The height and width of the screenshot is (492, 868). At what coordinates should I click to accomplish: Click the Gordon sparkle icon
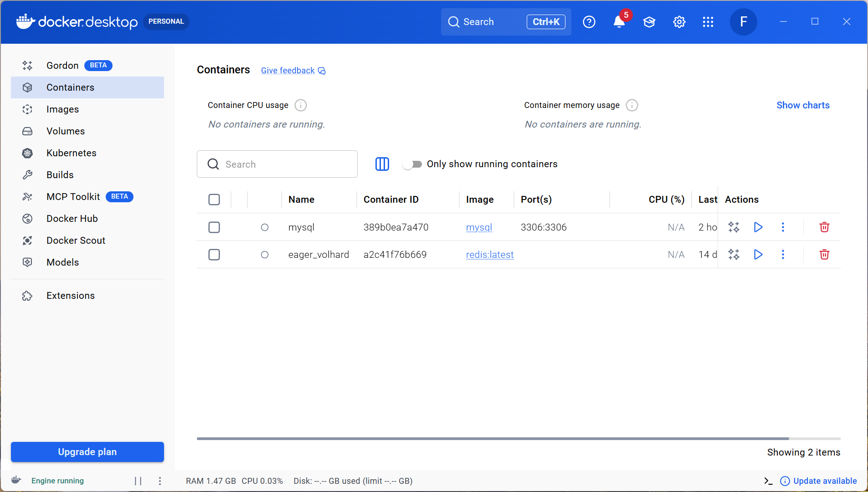(27, 66)
